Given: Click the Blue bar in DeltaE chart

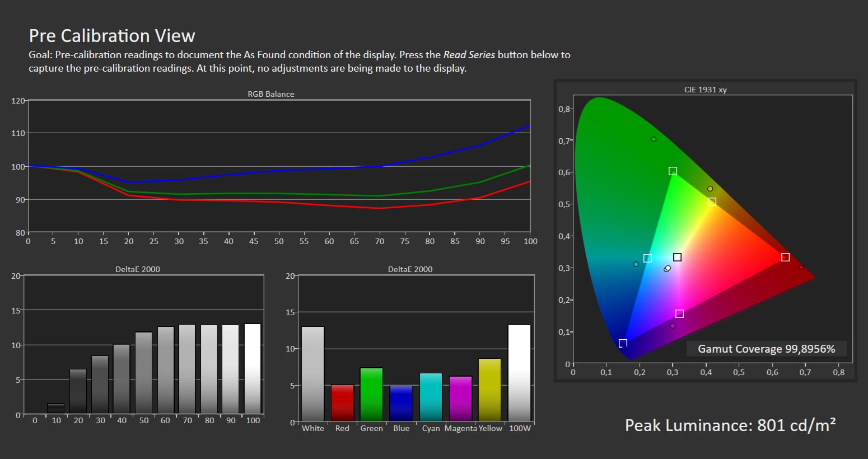Looking at the screenshot, I should pyautogui.click(x=401, y=403).
